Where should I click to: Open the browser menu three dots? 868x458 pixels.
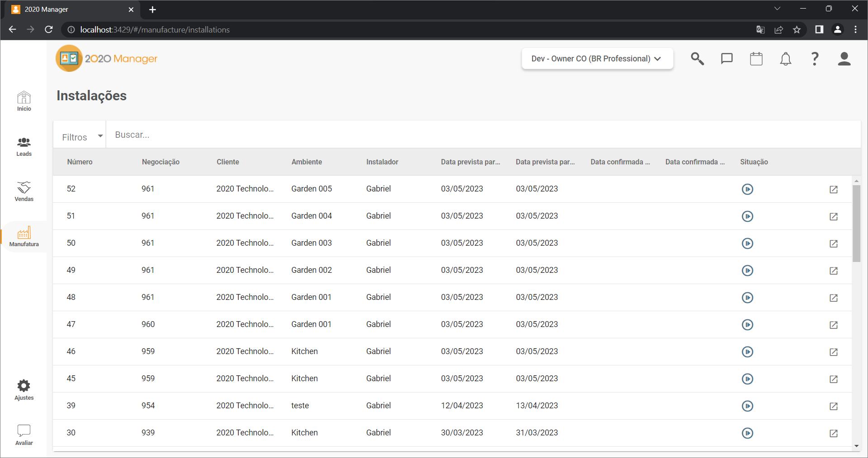(855, 29)
